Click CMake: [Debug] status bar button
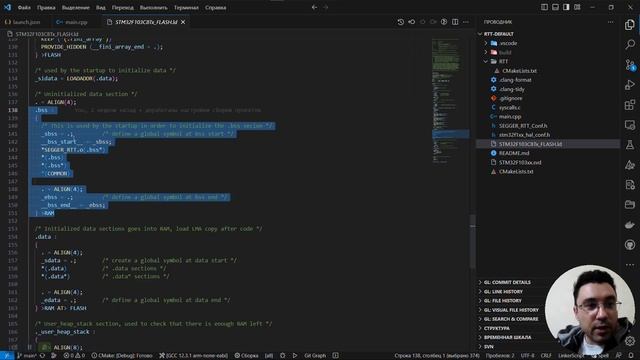Screen dimensions: 640x360 [x=122, y=356]
